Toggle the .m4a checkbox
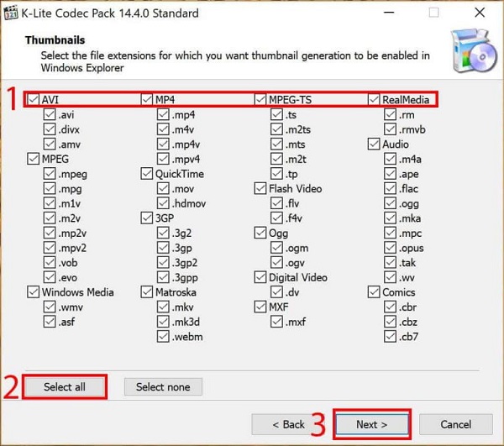 390,159
